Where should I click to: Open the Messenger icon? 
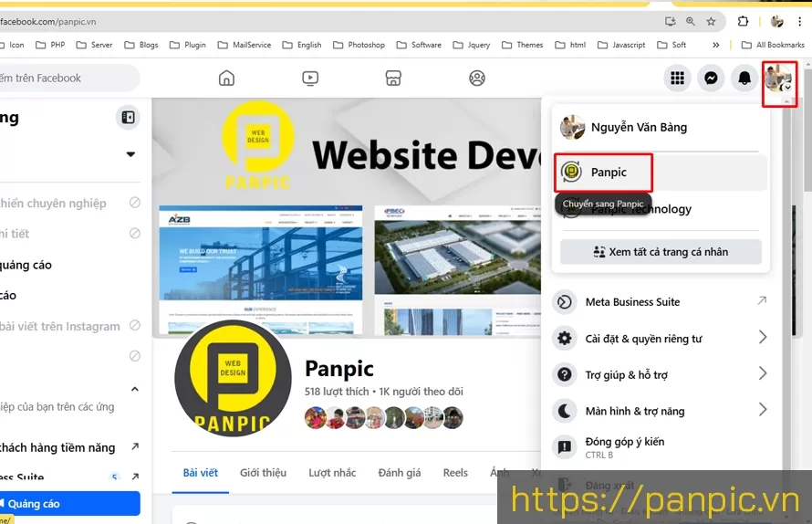coord(711,79)
